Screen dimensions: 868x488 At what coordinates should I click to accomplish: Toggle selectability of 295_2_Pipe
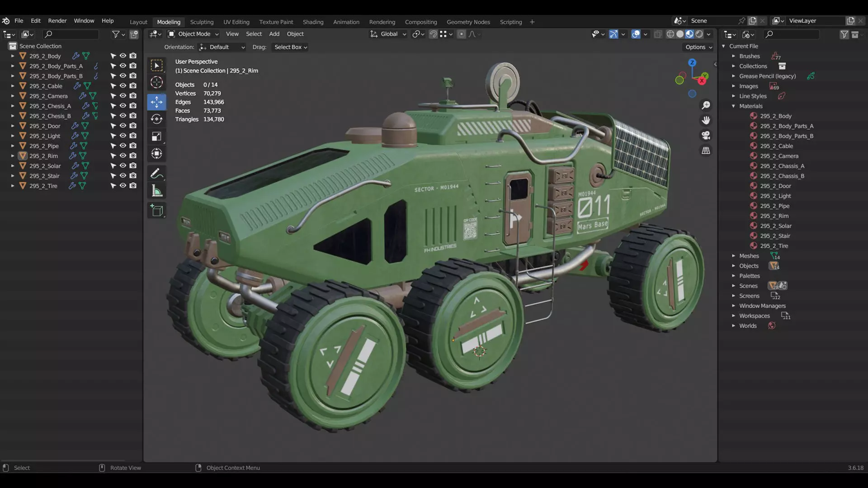pyautogui.click(x=113, y=146)
